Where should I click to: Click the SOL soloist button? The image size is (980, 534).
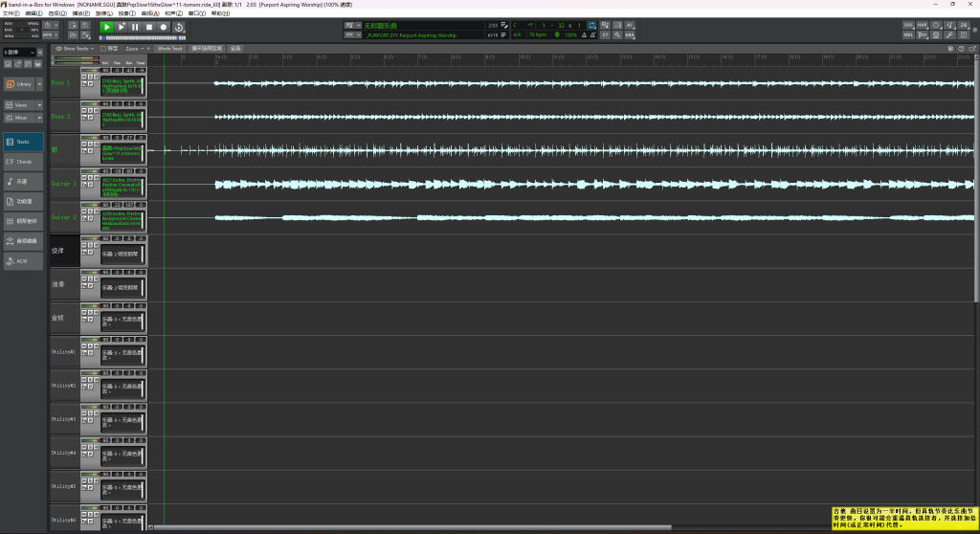(x=908, y=24)
